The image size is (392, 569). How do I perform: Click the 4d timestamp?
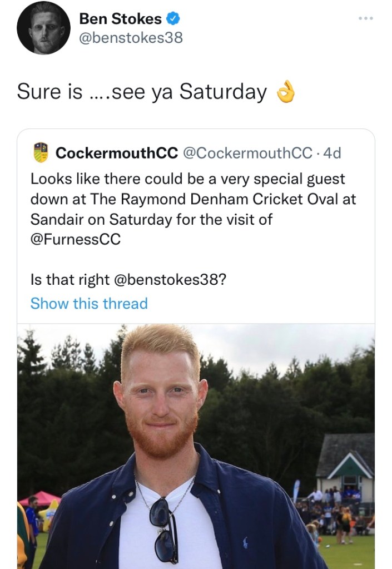point(332,153)
